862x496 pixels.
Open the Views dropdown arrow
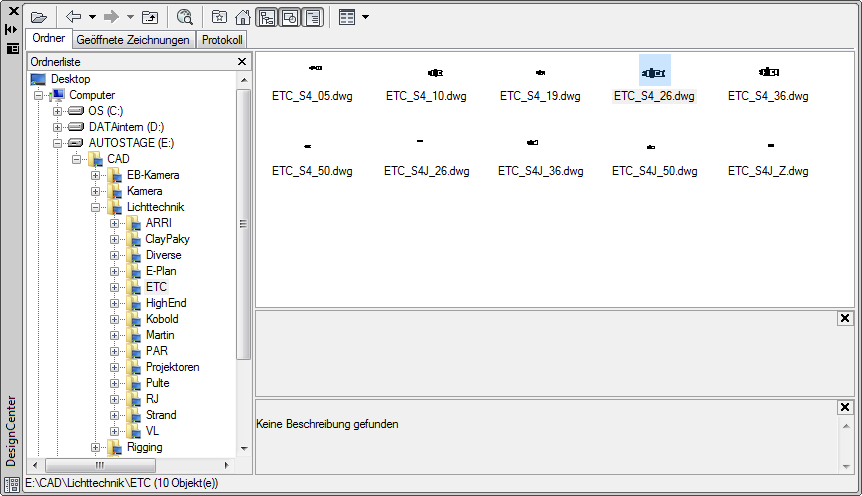(x=365, y=17)
